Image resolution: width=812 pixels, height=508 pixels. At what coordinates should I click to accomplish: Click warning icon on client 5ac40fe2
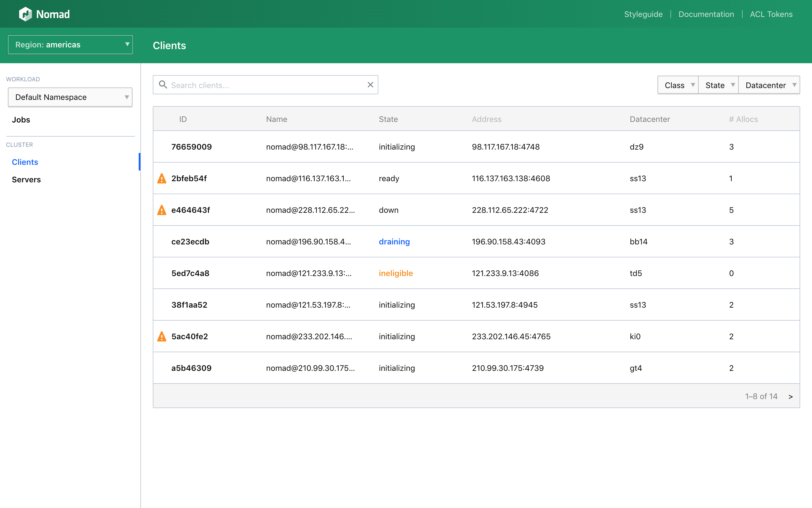click(162, 336)
